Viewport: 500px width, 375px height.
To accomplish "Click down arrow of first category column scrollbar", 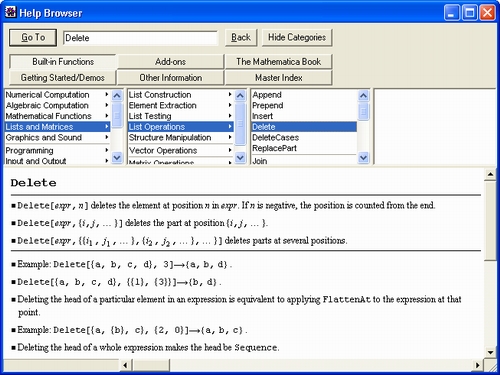I will [117, 157].
